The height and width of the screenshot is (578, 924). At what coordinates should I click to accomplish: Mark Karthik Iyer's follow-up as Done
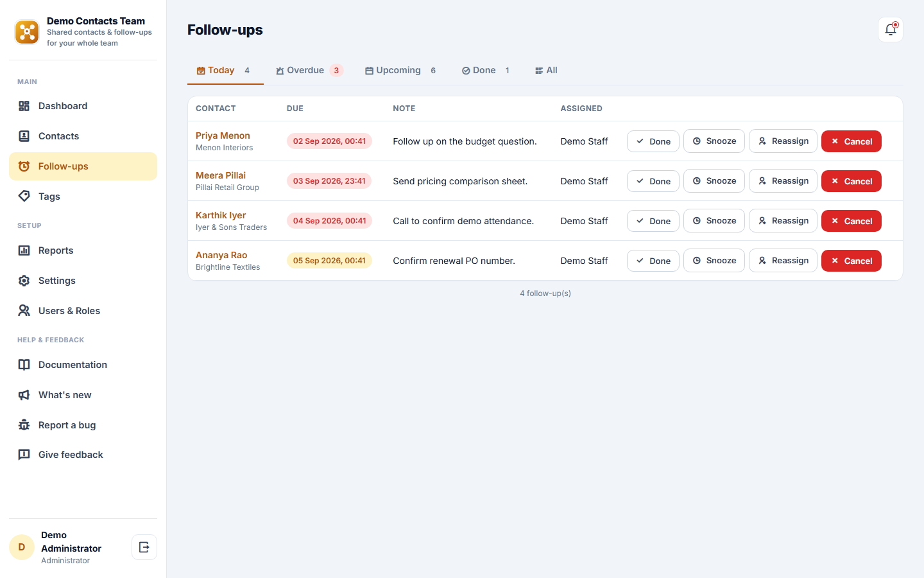(653, 221)
